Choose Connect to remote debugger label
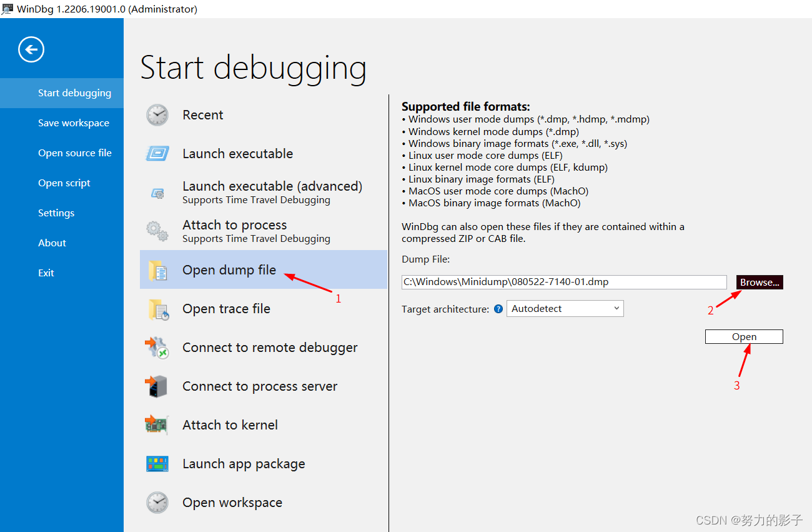Image resolution: width=812 pixels, height=532 pixels. [270, 348]
